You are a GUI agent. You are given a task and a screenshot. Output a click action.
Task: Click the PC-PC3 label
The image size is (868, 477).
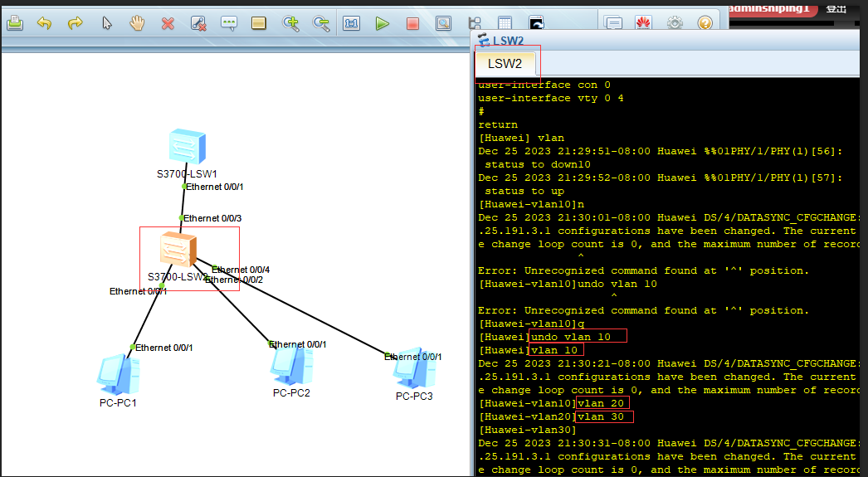tap(414, 397)
